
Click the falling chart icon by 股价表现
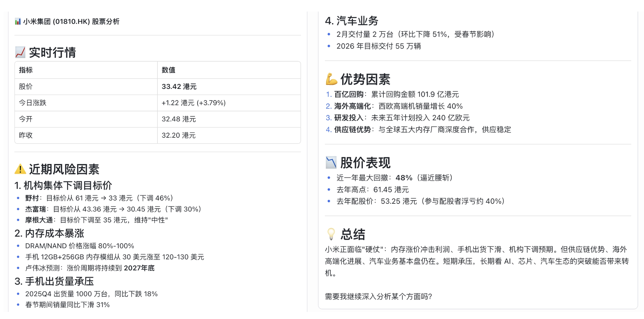point(331,162)
